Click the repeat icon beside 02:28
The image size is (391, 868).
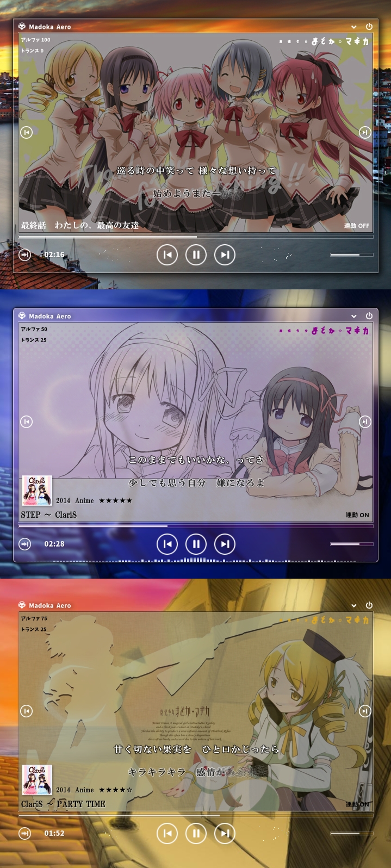[25, 544]
